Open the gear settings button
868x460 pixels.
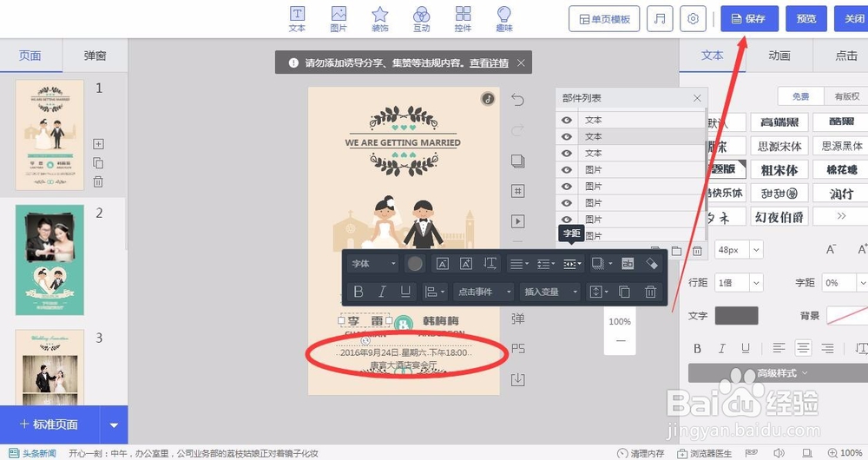click(x=693, y=19)
